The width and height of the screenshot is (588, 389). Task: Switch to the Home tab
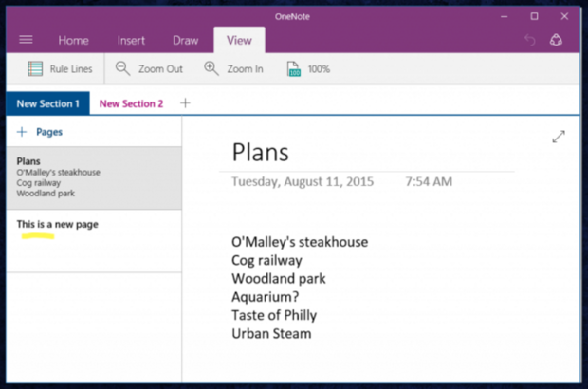(x=74, y=40)
